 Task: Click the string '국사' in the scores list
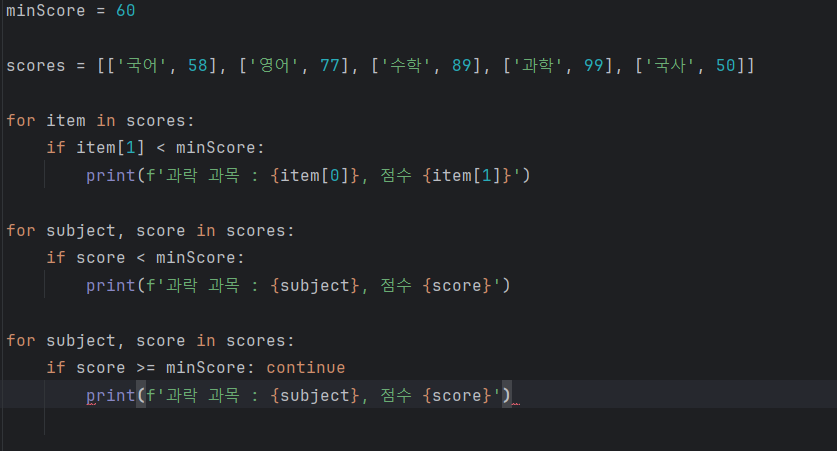[x=670, y=66]
